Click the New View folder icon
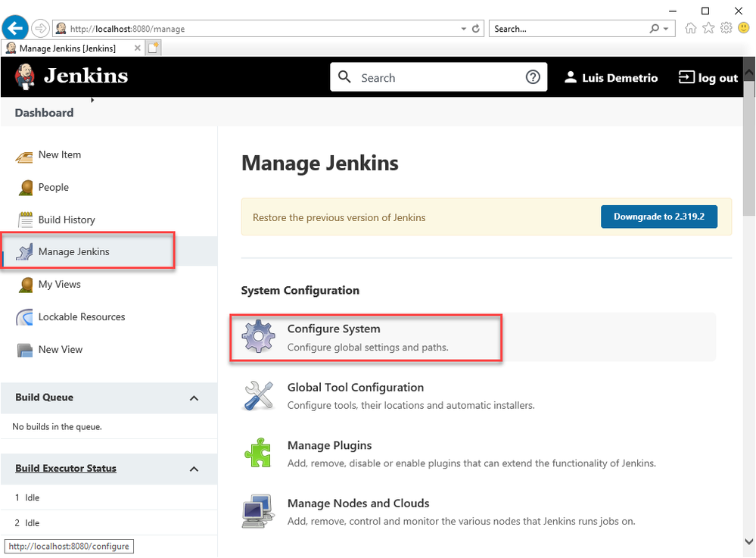Image resolution: width=756 pixels, height=558 pixels. pos(25,350)
